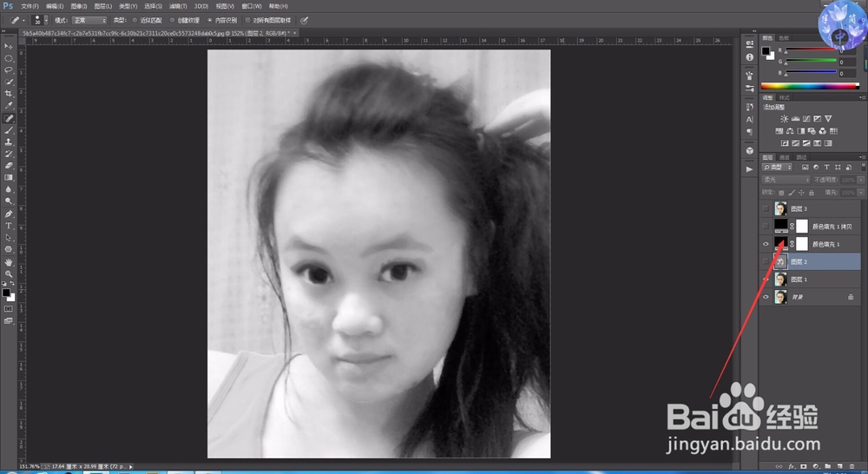Select the 近似匹配 radio option
Screen dimensions: 868x474
135,21
